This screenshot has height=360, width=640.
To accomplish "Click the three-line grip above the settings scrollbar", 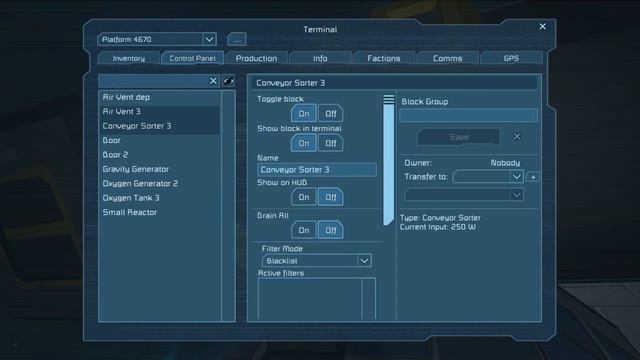I will tap(389, 99).
